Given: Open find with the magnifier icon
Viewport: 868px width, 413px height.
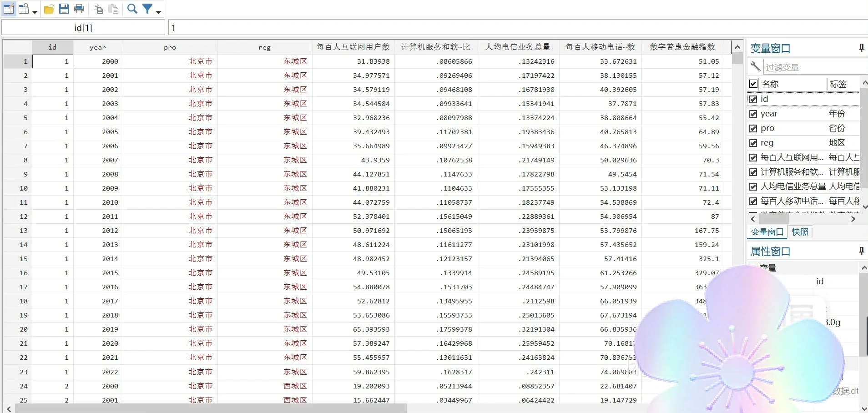Looking at the screenshot, I should (132, 9).
